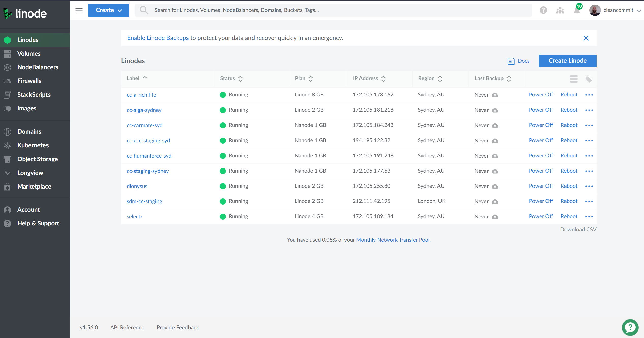Click IP address 172.105.178.162

pyautogui.click(x=373, y=95)
